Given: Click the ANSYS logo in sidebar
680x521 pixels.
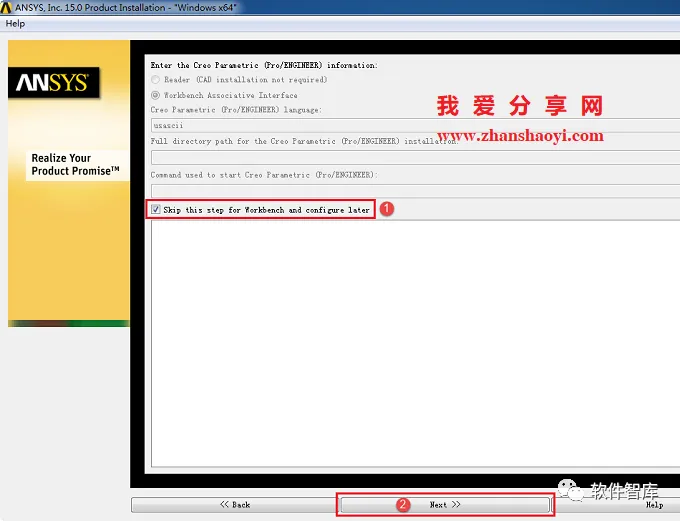Looking at the screenshot, I should point(53,82).
